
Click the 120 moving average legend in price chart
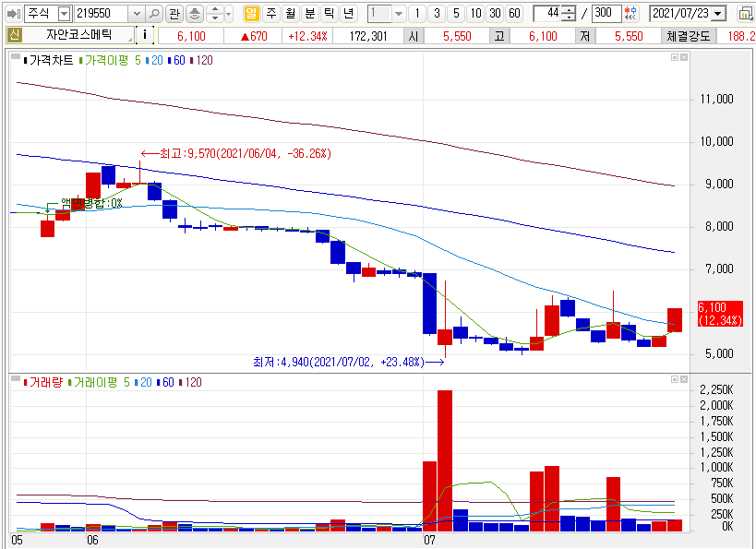click(x=202, y=60)
